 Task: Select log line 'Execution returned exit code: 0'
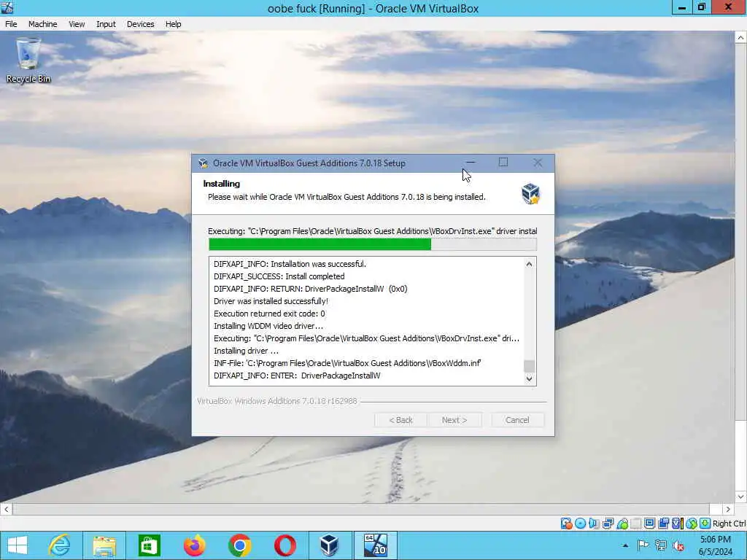click(x=269, y=314)
